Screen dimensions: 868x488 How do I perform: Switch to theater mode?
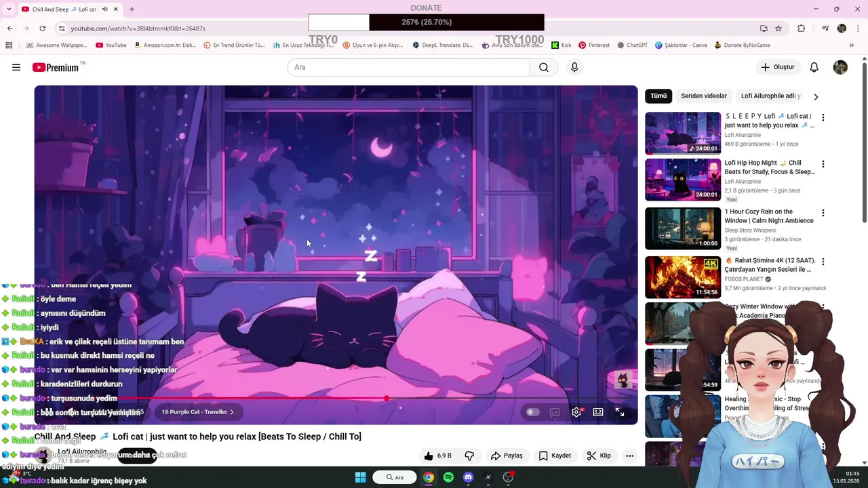coord(598,412)
